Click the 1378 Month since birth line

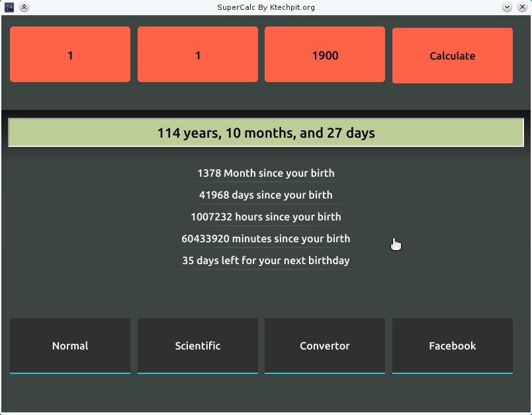point(266,173)
